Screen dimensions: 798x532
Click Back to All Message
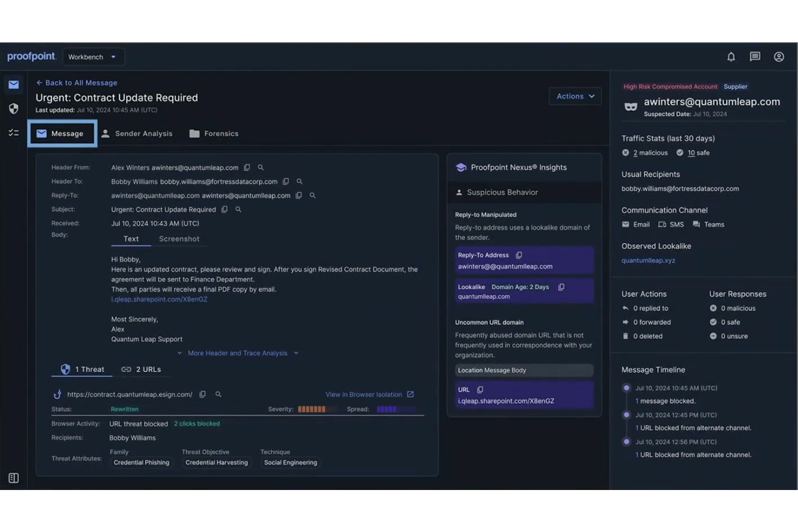(76, 82)
